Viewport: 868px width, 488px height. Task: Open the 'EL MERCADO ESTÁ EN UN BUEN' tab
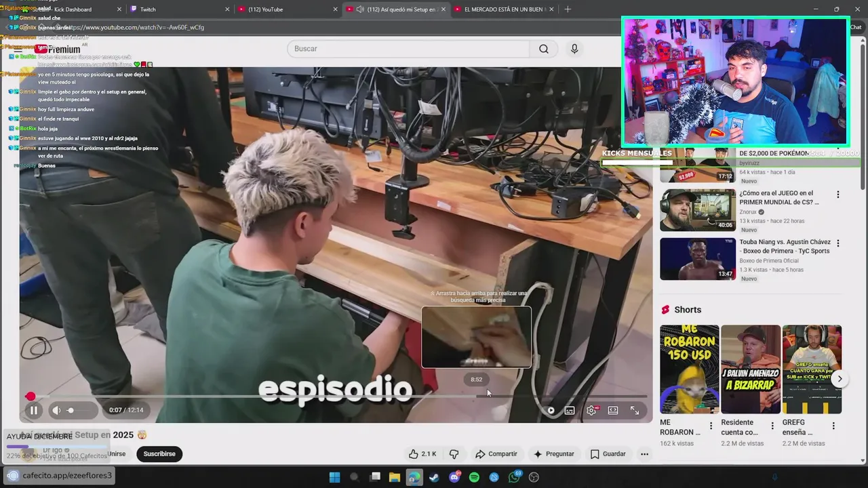[x=505, y=9]
